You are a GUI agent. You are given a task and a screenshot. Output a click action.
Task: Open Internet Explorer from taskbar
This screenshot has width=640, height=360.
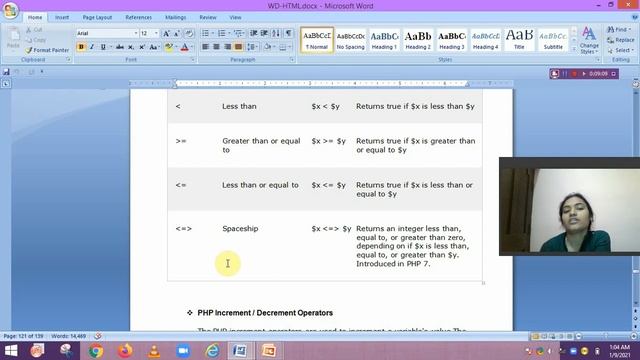(x=212, y=351)
